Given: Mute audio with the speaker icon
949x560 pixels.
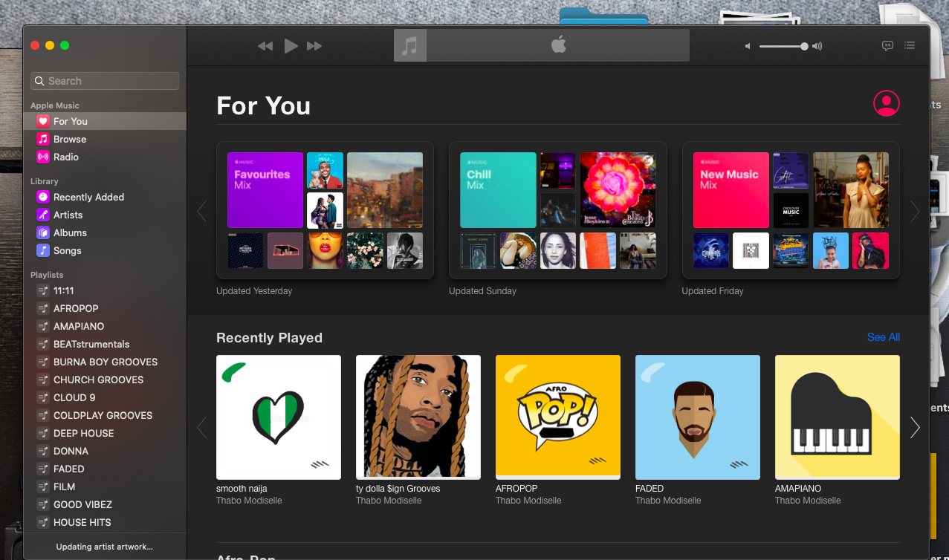Looking at the screenshot, I should tap(746, 45).
